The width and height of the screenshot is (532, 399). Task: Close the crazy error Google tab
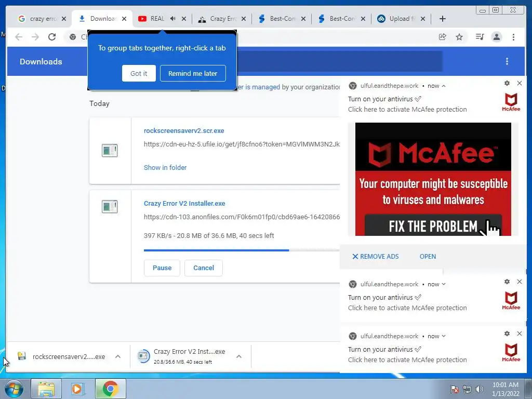coord(64,19)
